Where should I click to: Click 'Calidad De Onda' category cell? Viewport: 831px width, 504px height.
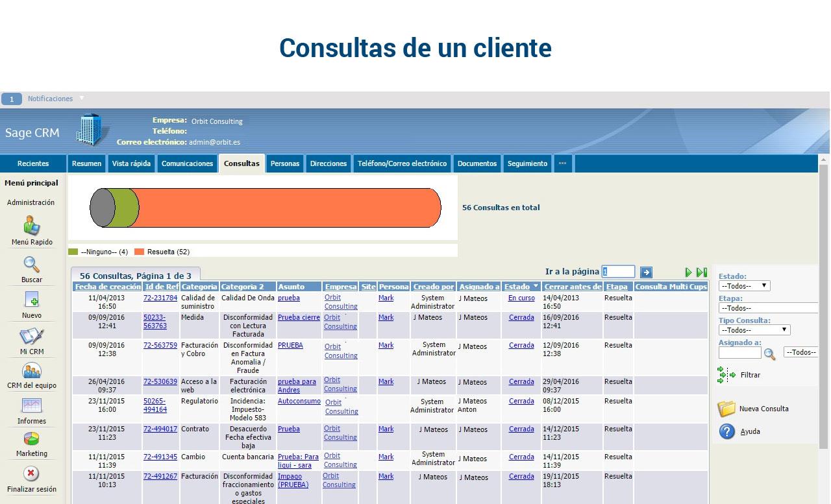[248, 298]
